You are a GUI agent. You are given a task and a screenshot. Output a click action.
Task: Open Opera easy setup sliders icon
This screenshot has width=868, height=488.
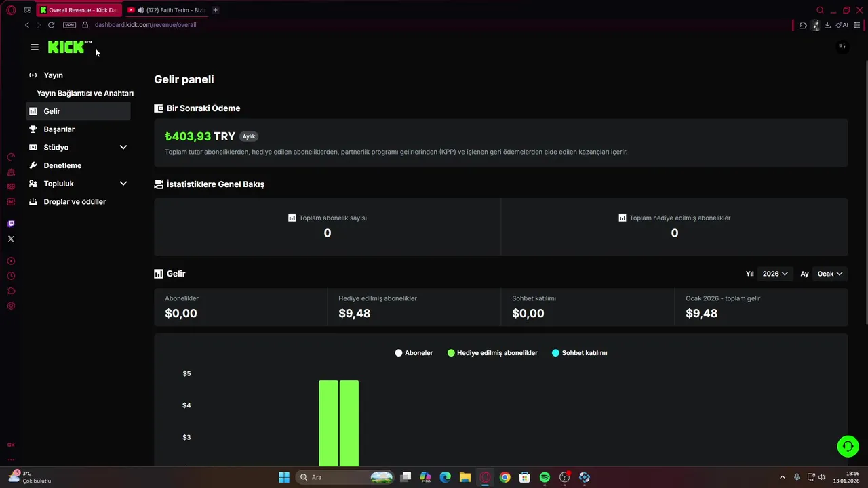pos(858,25)
